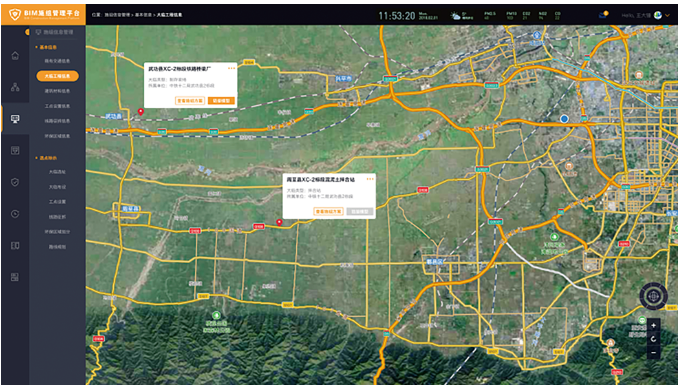Click green park marker near bottom mountains
Image resolution: width=680 pixels, height=389 pixels.
(x=216, y=315)
